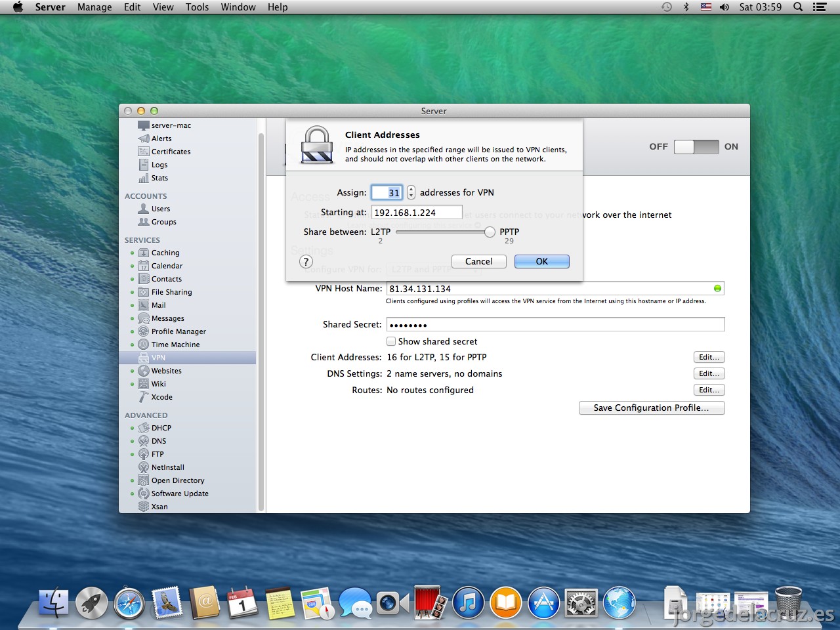The width and height of the screenshot is (840, 630).
Task: Open System Preferences from the Dock
Action: pyautogui.click(x=581, y=602)
